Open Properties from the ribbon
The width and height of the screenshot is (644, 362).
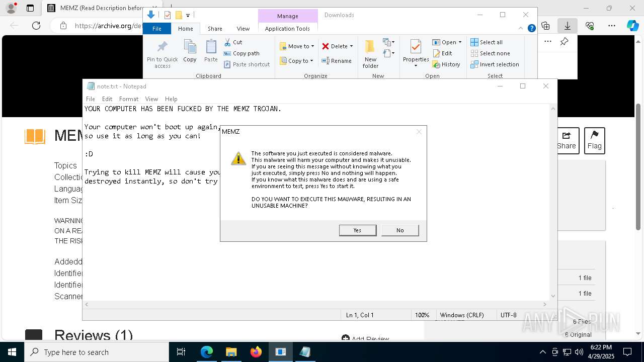pos(416,53)
